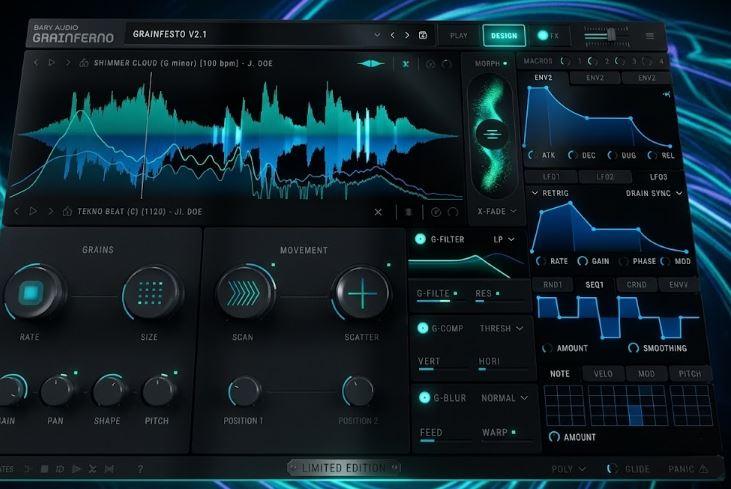This screenshot has width=731, height=489.
Task: Click the crossed-arrows shuffle icon in bottom bar
Action: click(x=92, y=469)
